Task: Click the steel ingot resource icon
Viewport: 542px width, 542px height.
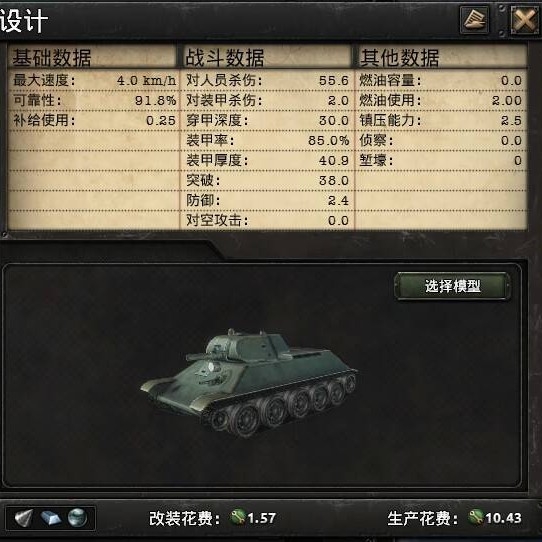Action: (x=50, y=518)
